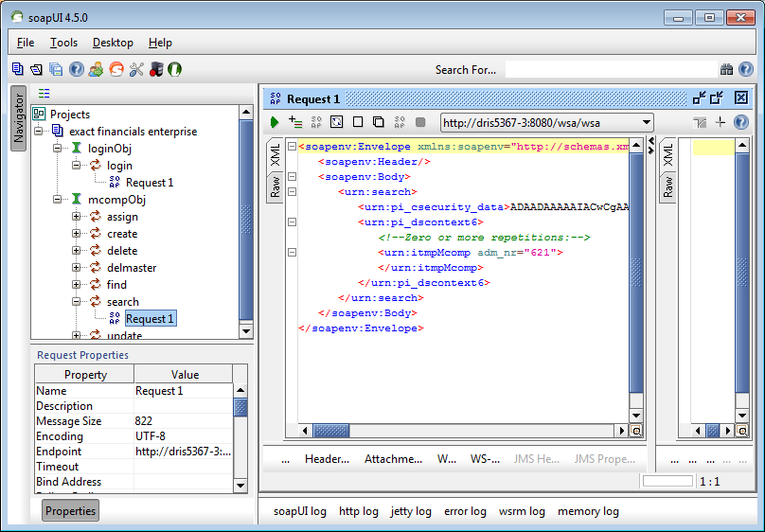Click the blue question mark icon in main toolbar
This screenshot has width=765, height=532.
[76, 69]
